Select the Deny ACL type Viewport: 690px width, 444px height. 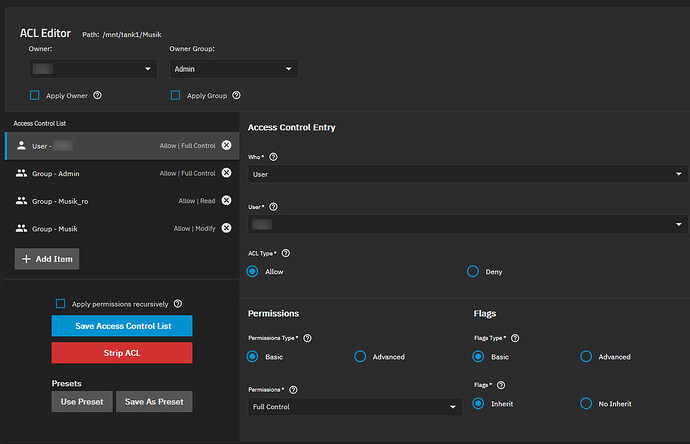click(473, 271)
